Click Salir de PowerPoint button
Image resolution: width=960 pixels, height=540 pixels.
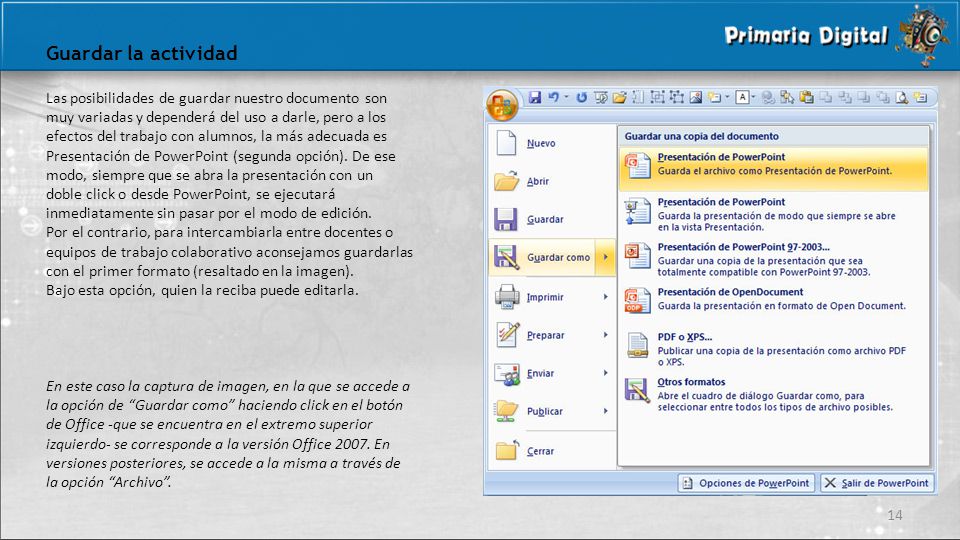click(x=877, y=483)
